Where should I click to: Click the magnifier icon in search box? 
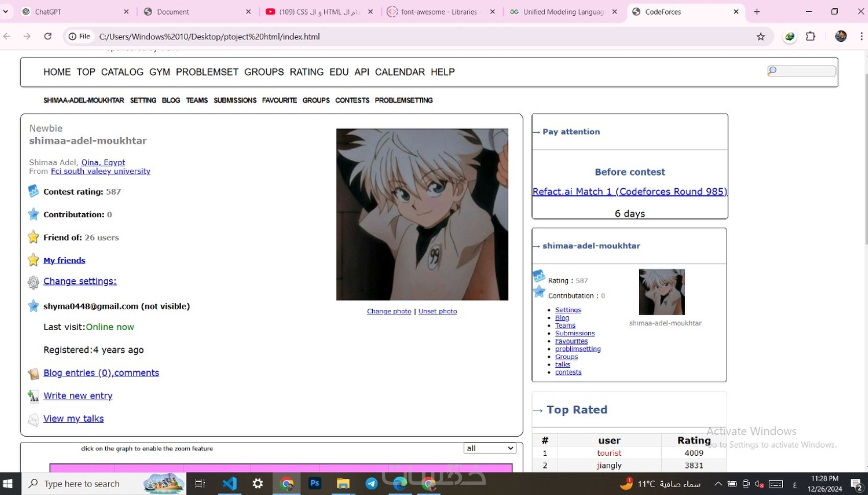click(x=773, y=71)
